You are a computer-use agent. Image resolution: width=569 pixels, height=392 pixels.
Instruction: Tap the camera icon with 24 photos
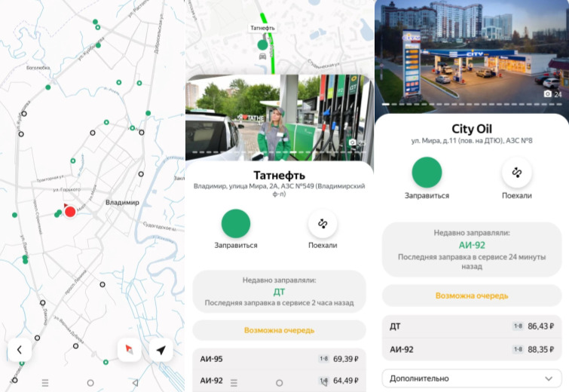tap(548, 94)
